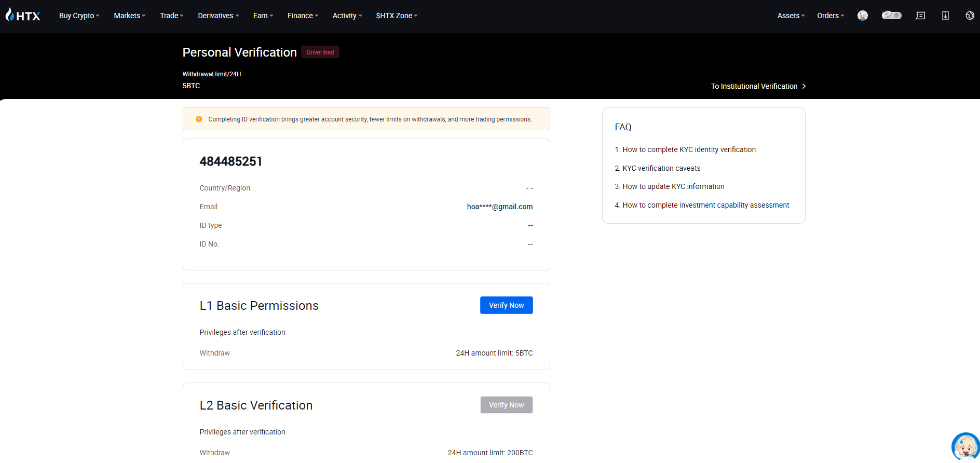
Task: Click Verify Now for L1 Basic Permissions
Action: pos(507,305)
